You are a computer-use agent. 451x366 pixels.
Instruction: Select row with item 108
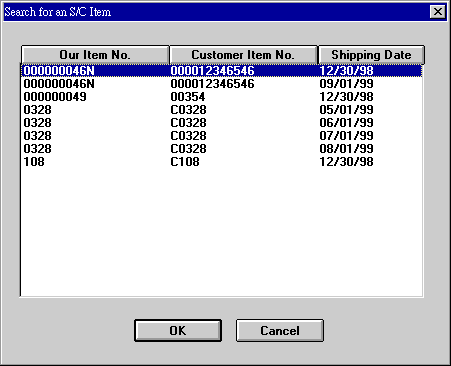click(222, 162)
